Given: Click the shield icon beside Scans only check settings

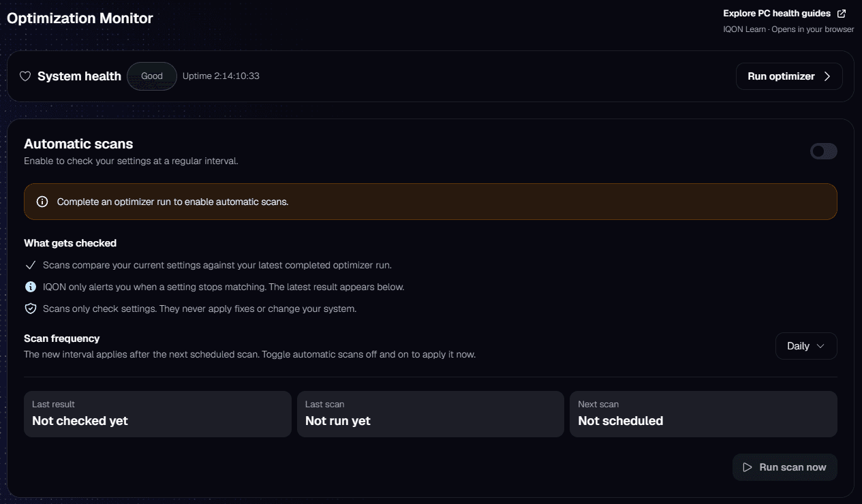Looking at the screenshot, I should tap(30, 309).
